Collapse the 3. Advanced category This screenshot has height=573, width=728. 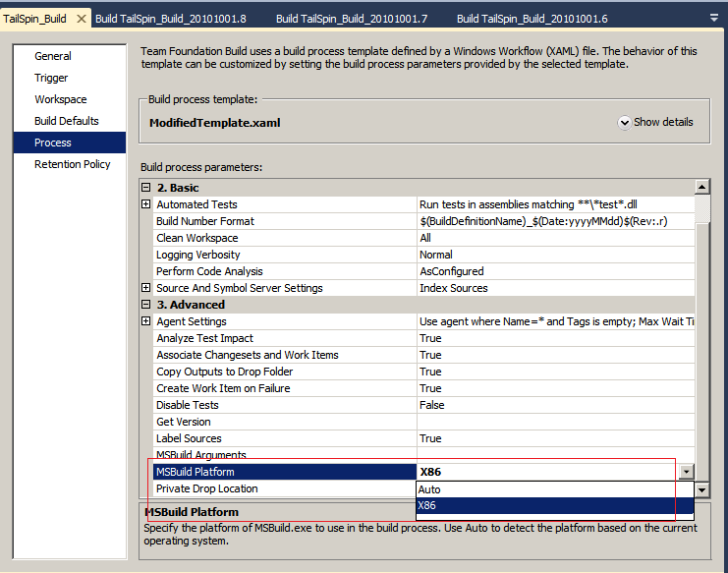(x=146, y=304)
